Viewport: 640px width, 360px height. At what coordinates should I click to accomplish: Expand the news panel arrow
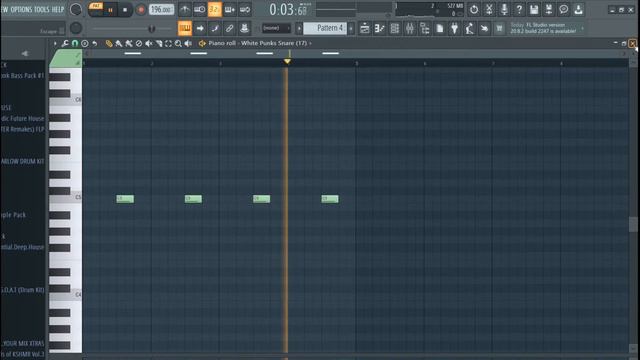(x=582, y=28)
